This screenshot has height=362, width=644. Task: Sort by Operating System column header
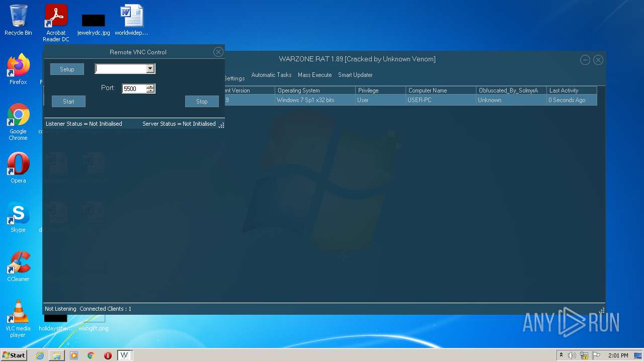(315, 90)
